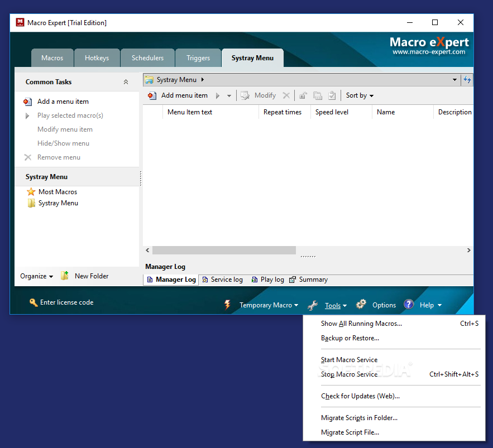
Task: Click the clipboard check icon in toolbar
Action: tap(332, 95)
